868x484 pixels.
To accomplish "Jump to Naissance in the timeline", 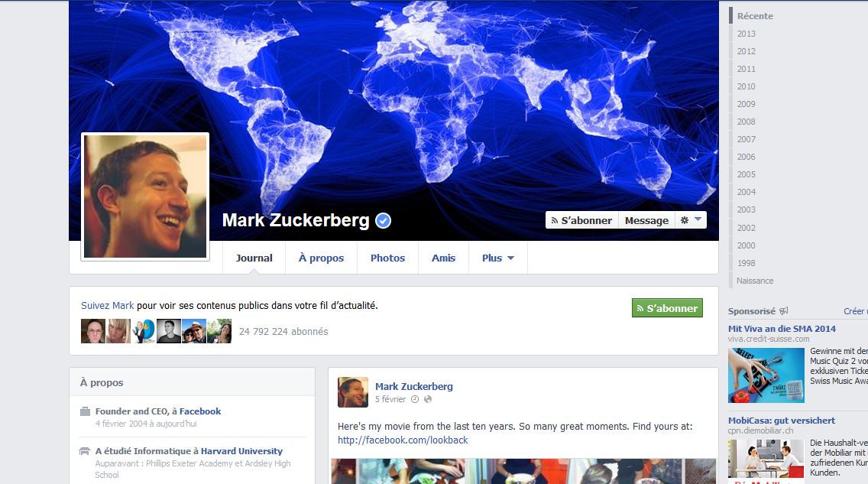I will click(755, 281).
